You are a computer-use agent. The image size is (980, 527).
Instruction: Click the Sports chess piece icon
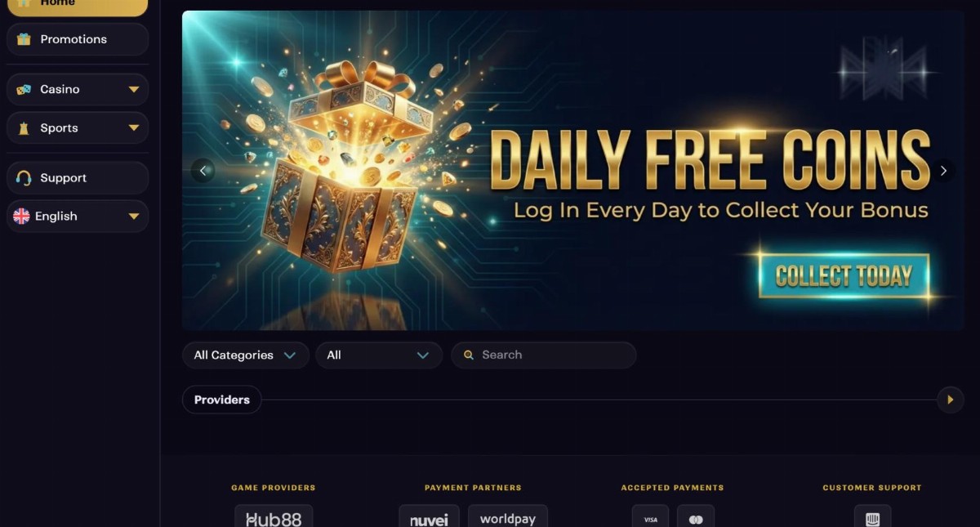pyautogui.click(x=24, y=128)
